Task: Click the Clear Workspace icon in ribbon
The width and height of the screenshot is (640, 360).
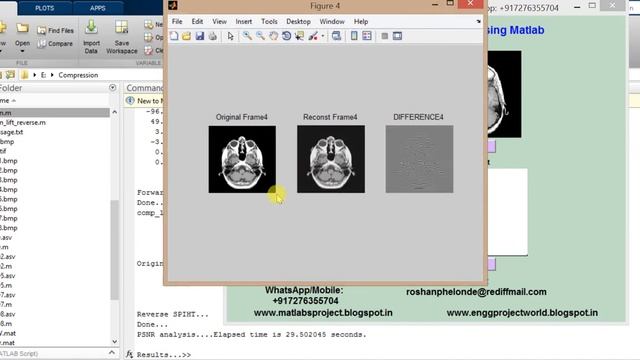Action: click(149, 50)
